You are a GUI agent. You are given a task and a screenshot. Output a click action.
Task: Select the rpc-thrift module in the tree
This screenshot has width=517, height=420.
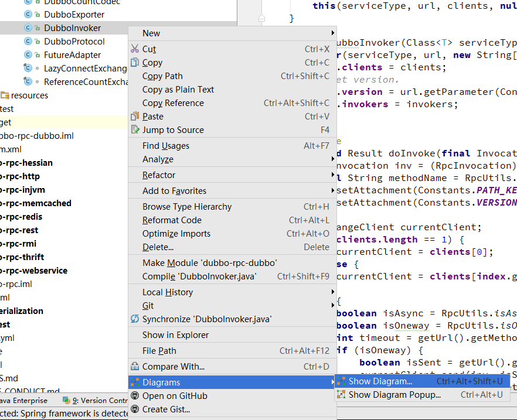22,257
